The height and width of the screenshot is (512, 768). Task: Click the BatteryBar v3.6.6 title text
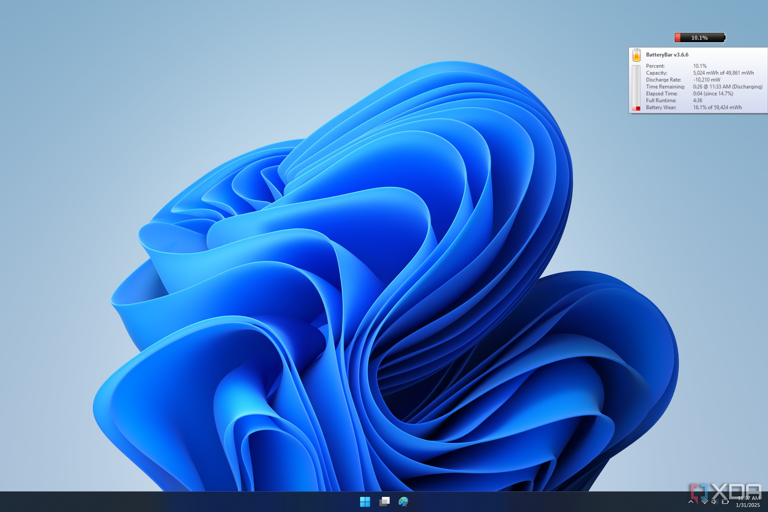(x=667, y=55)
